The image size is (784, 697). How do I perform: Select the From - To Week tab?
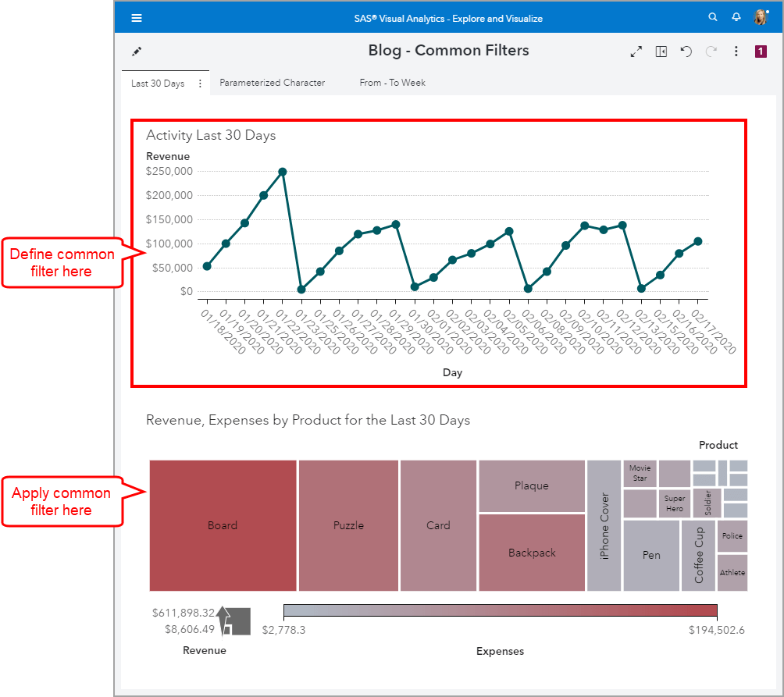tap(392, 81)
